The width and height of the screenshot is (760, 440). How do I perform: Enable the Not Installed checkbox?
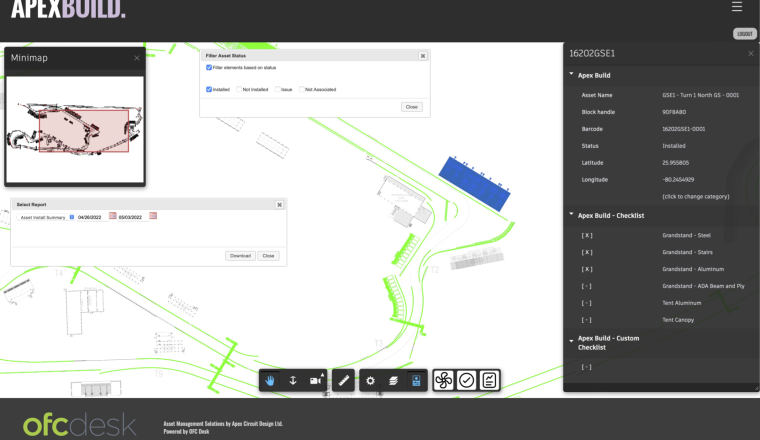pyautogui.click(x=238, y=89)
